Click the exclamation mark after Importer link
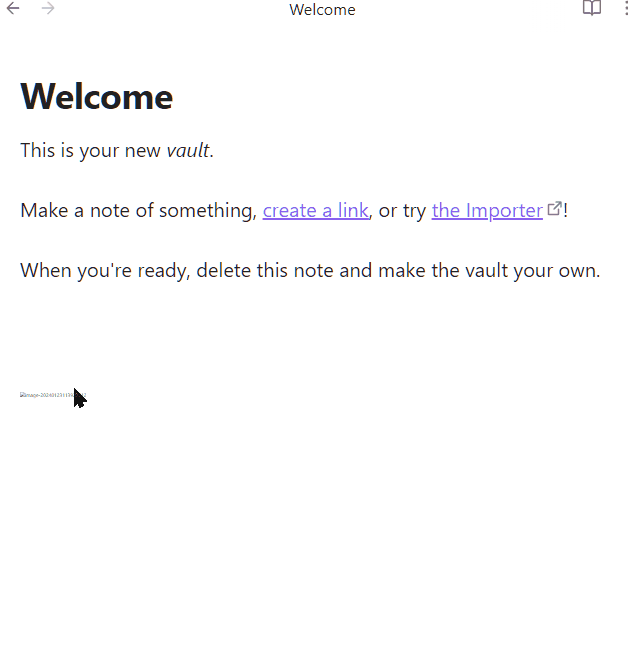 565,210
